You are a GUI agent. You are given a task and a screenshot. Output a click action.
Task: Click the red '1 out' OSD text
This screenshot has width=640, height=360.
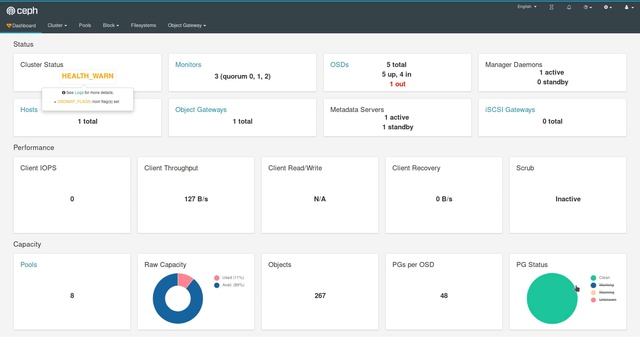pos(397,84)
